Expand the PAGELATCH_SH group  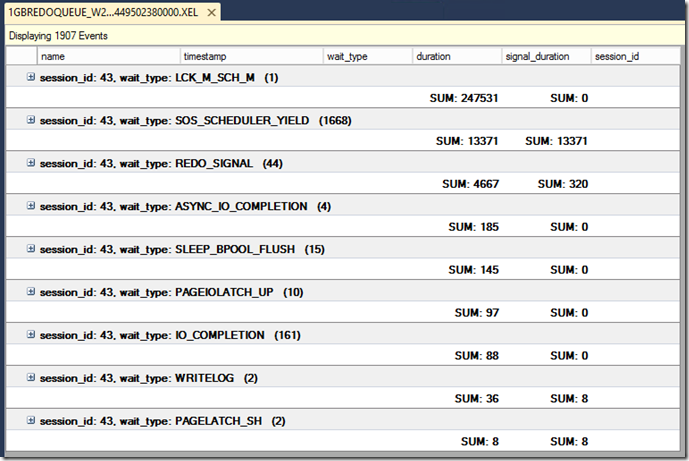pos(30,421)
